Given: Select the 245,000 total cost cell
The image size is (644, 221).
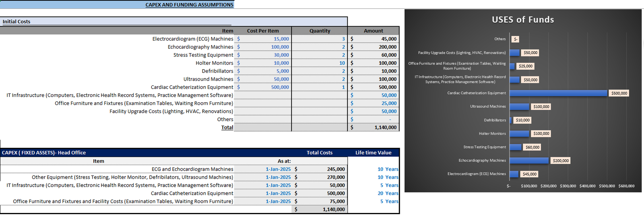Looking at the screenshot, I should coord(320,169).
